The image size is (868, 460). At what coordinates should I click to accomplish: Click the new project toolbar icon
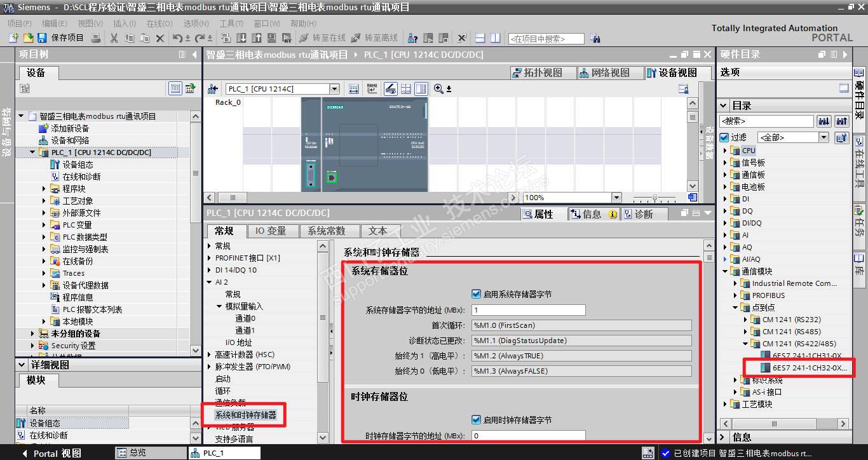(x=13, y=38)
